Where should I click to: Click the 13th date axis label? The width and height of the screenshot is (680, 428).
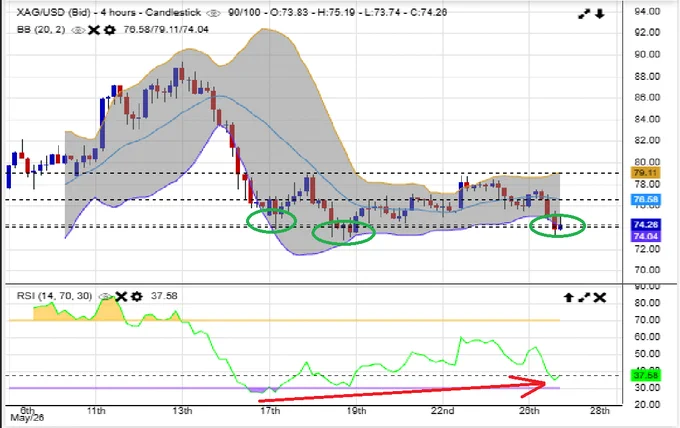pos(182,410)
